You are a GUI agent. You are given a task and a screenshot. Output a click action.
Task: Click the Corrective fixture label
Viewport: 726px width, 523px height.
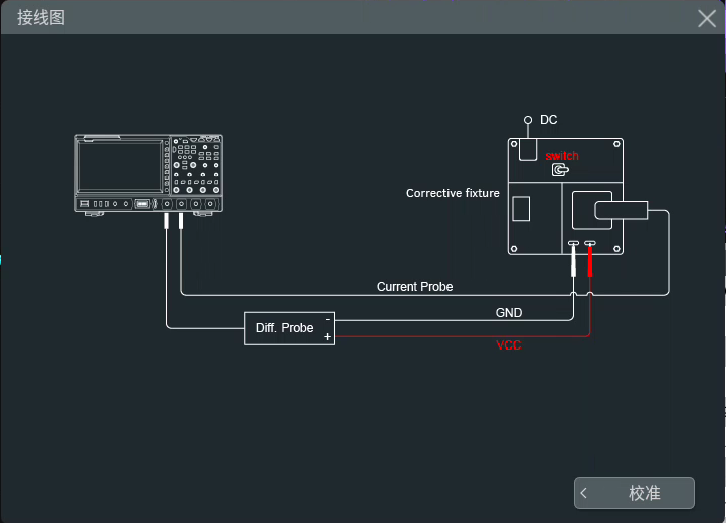point(453,193)
